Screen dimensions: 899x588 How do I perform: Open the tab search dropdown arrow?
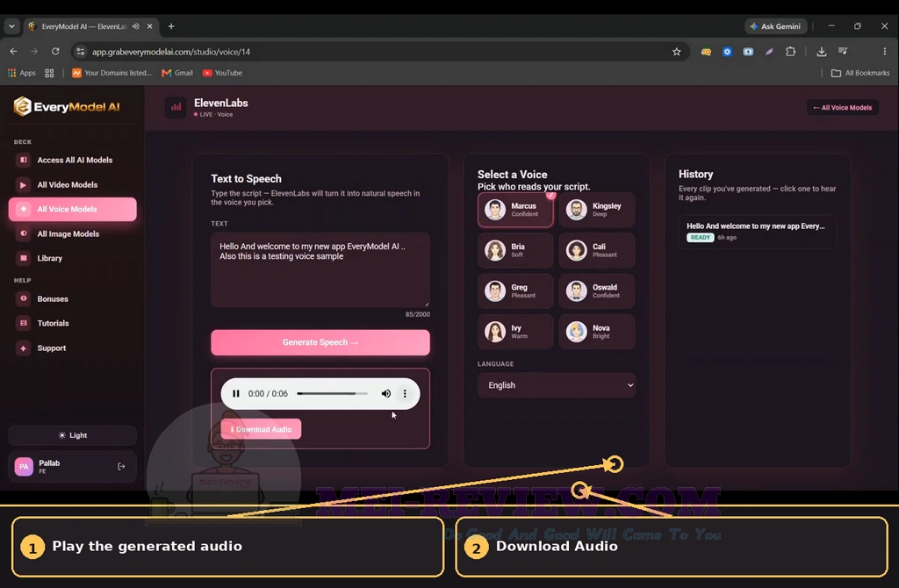point(11,26)
